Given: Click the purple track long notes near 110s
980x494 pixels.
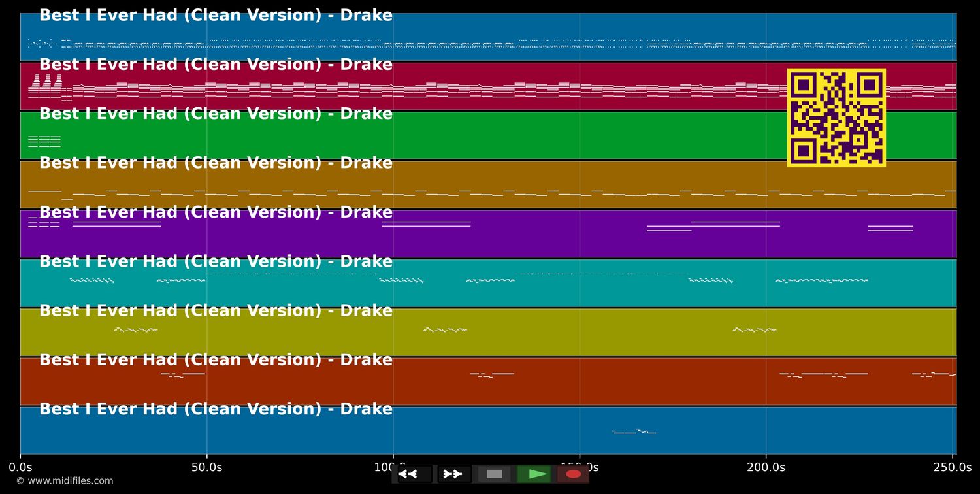Looking at the screenshot, I should click(x=426, y=224).
